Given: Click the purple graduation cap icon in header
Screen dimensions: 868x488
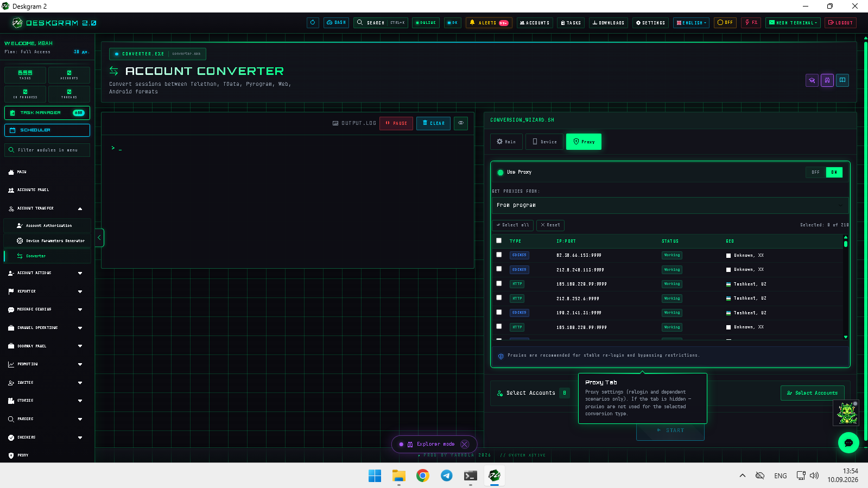Looking at the screenshot, I should [812, 80].
